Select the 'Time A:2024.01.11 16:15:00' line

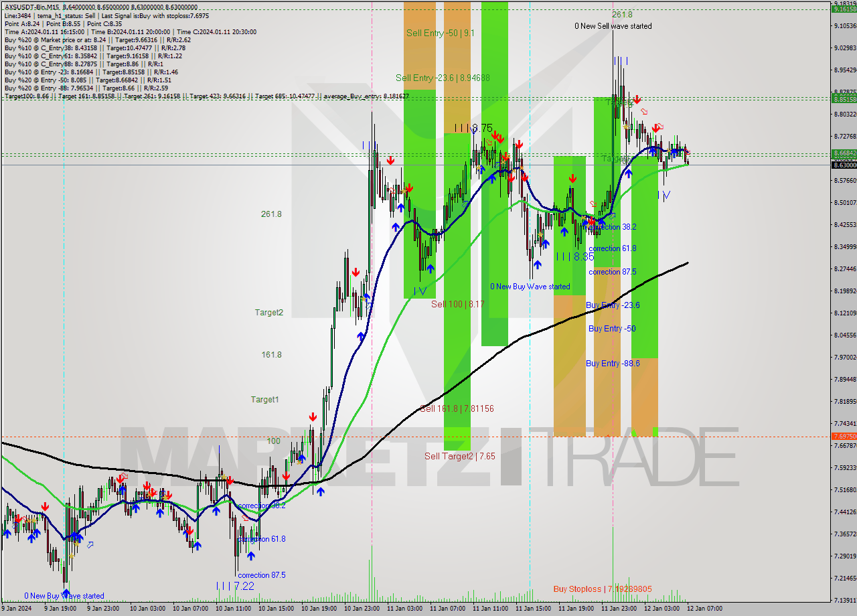point(130,31)
